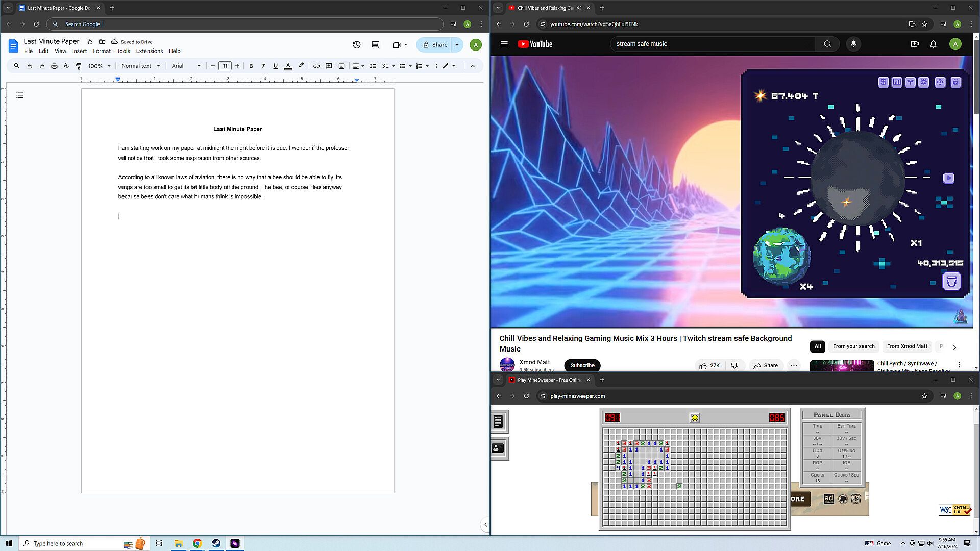The width and height of the screenshot is (980, 551).
Task: Click the highlight color marker icon
Action: coord(301,66)
